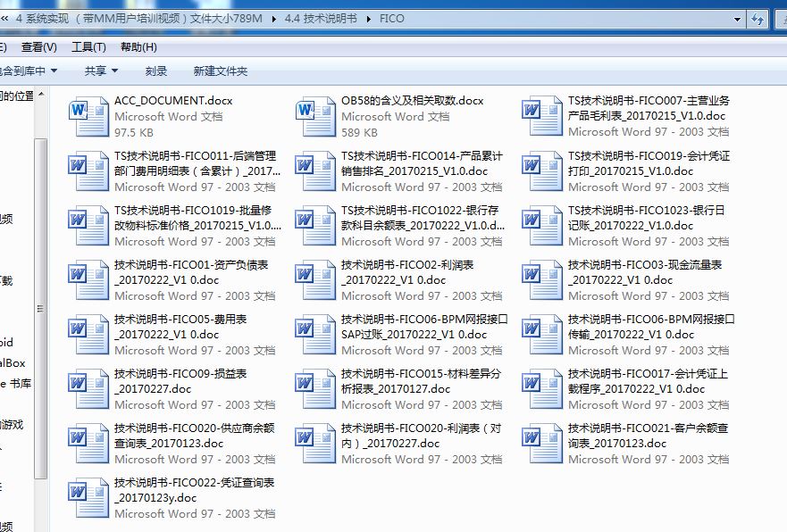Viewport: 787px width, 532px height.
Task: Click the 589 KB size text
Action: [x=359, y=133]
